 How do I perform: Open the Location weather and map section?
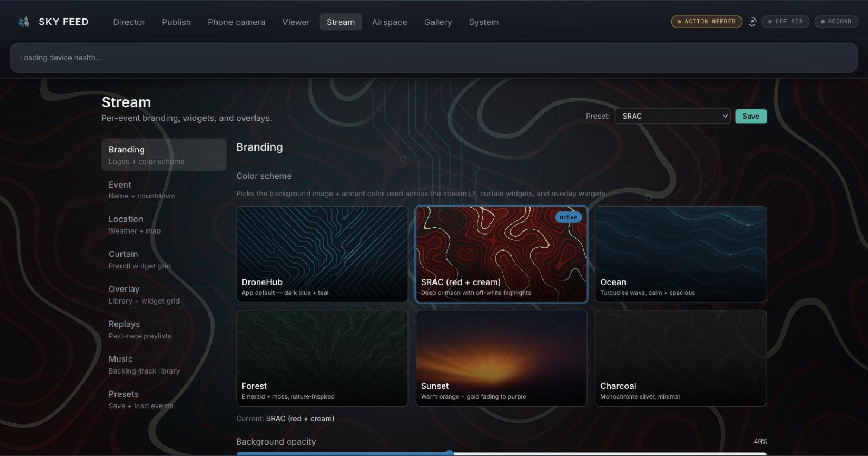164,224
